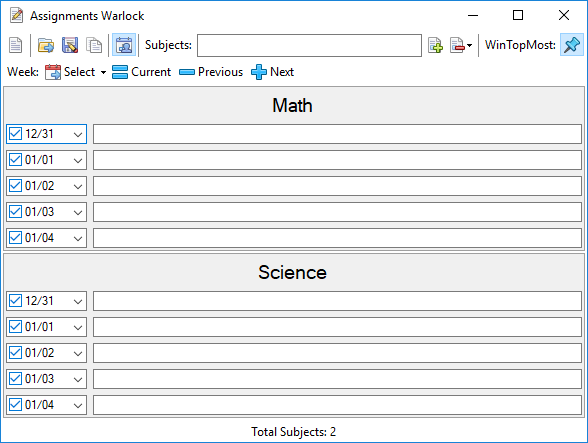Click the New document icon
Image resolution: width=588 pixels, height=443 pixels.
tap(15, 45)
